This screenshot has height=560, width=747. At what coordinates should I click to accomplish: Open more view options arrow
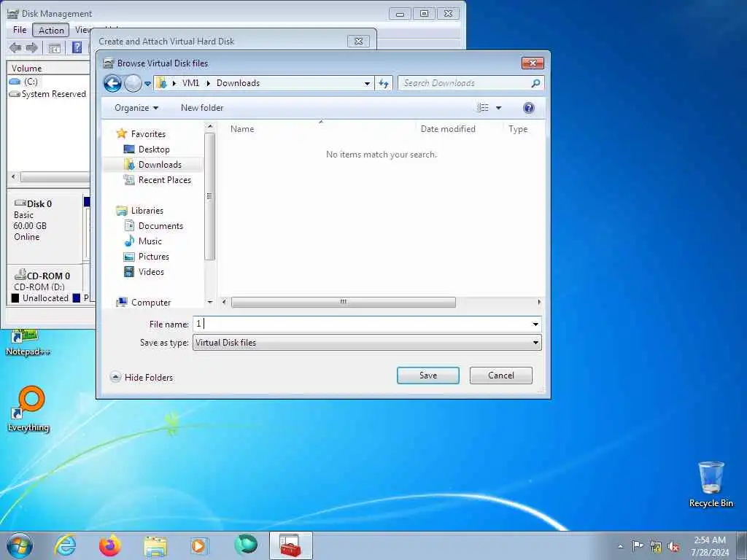coord(499,108)
